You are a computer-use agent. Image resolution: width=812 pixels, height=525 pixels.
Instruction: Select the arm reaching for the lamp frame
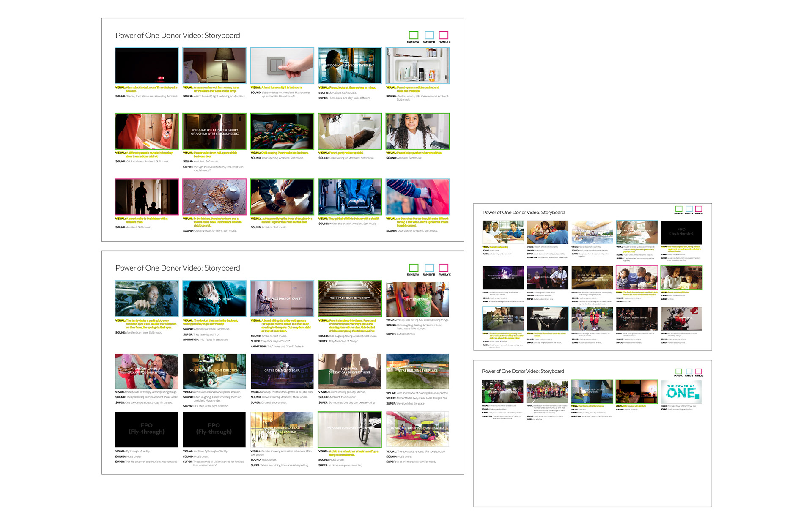click(214, 66)
